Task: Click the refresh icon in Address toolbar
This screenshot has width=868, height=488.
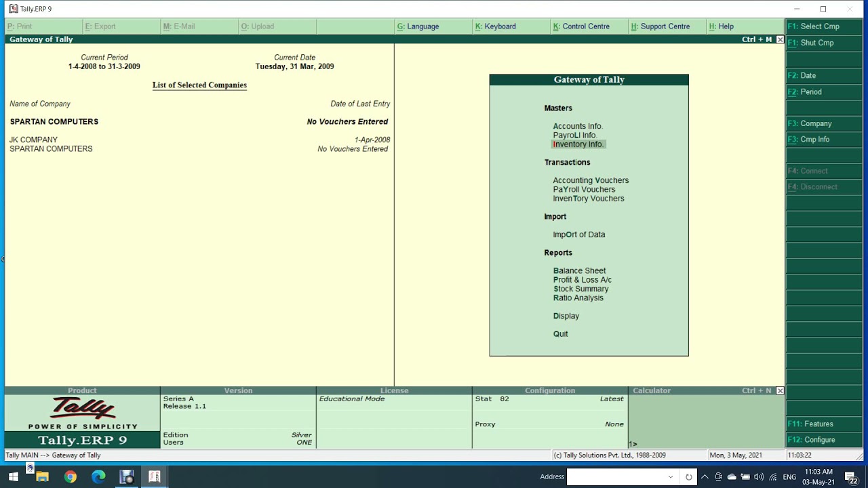Action: 688,477
